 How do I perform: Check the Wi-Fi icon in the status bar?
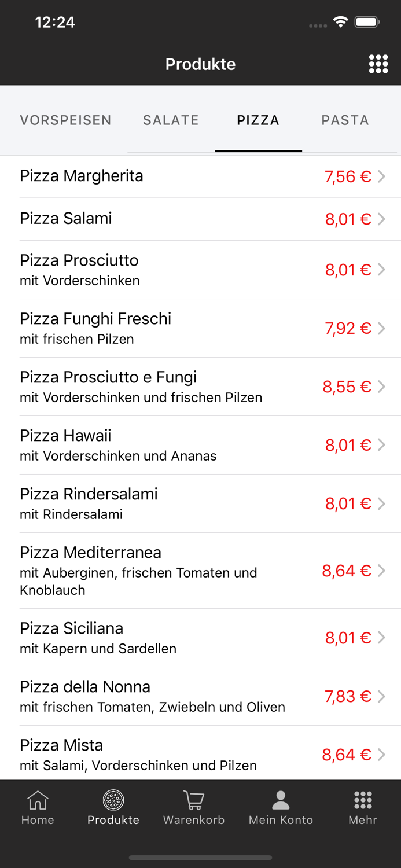pyautogui.click(x=340, y=21)
